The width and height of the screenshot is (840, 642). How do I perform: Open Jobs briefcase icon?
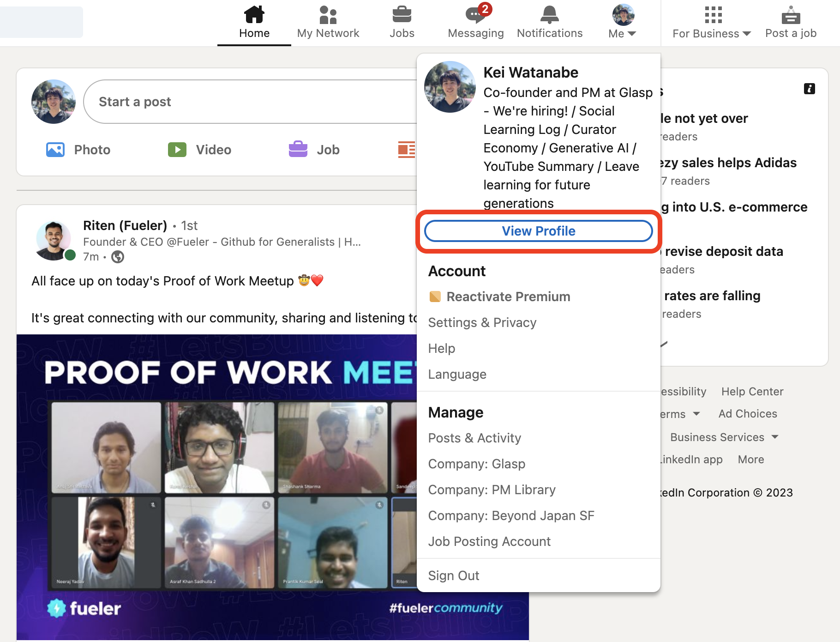(402, 14)
